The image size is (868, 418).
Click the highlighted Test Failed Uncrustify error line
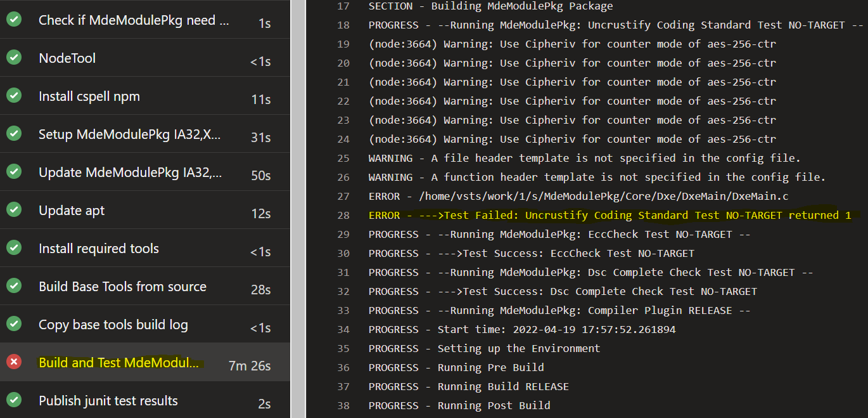click(x=610, y=216)
